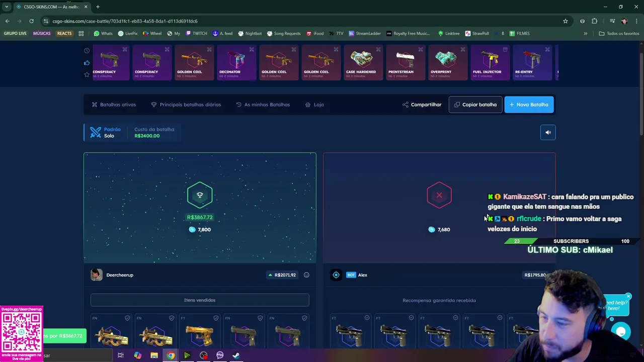Close the CSGO-SKINS.COM tab
This screenshot has height=362, width=644.
pyautogui.click(x=86, y=7)
